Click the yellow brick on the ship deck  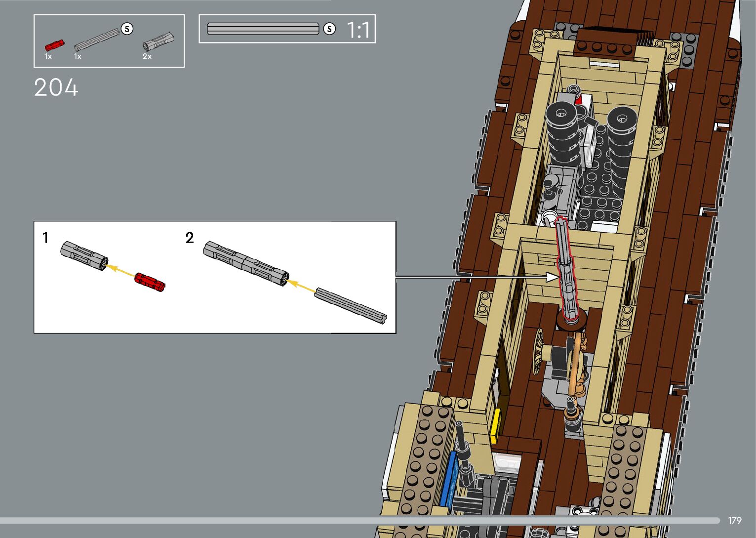pyautogui.click(x=495, y=426)
